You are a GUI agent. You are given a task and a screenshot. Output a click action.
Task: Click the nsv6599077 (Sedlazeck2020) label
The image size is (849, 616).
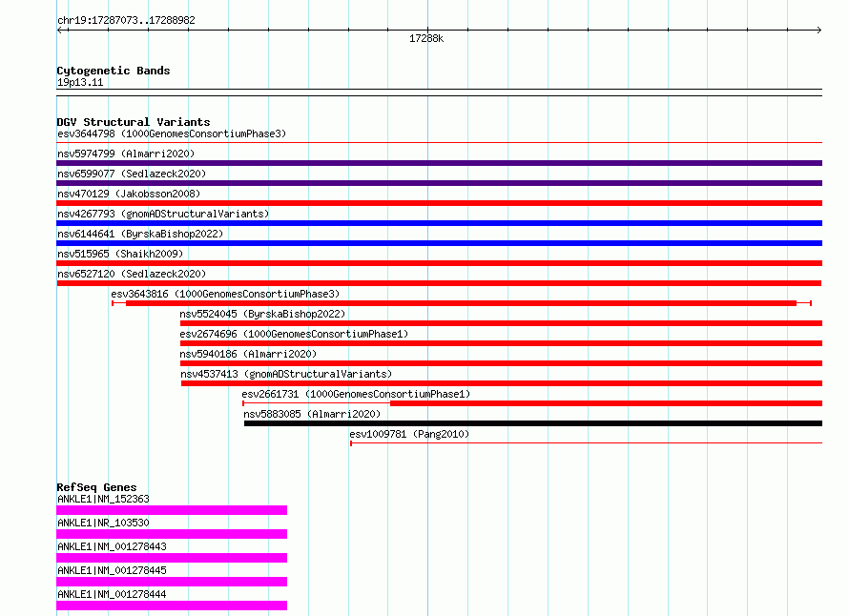132,174
